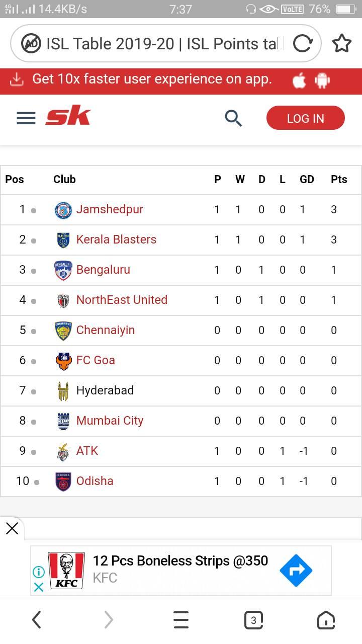This screenshot has height=644, width=362.
Task: Tap the red SK Sportskeeda logo
Action: pyautogui.click(x=68, y=117)
